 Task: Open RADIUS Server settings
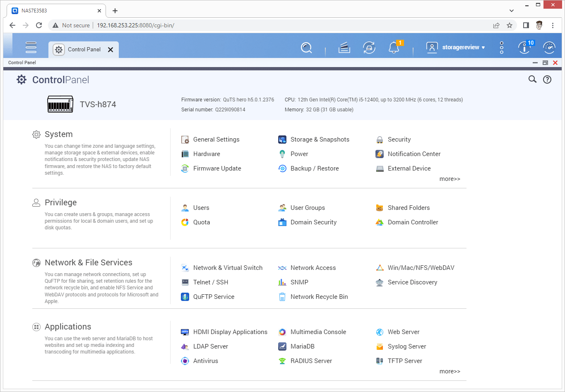311,361
